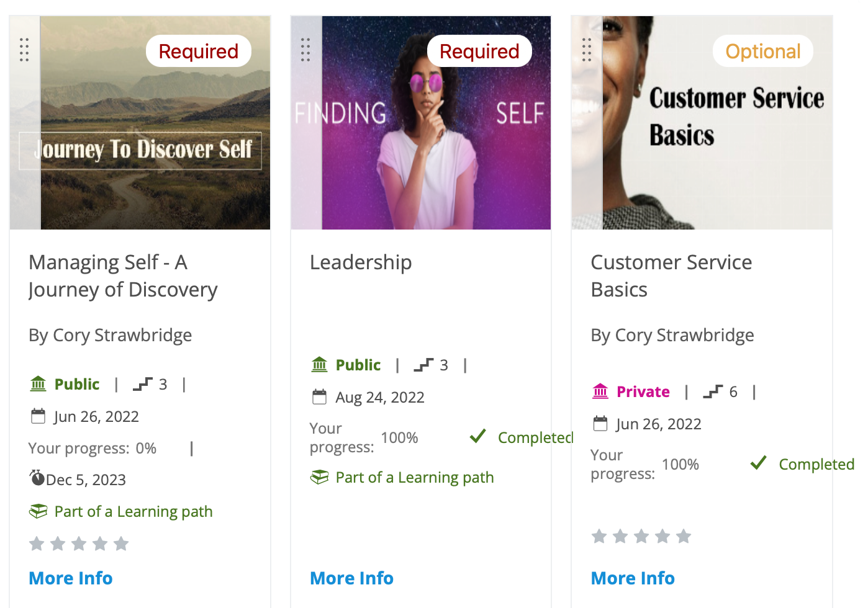The width and height of the screenshot is (868, 608).
Task: Click the green Completed checkmark on the Leadership card
Action: (x=477, y=437)
